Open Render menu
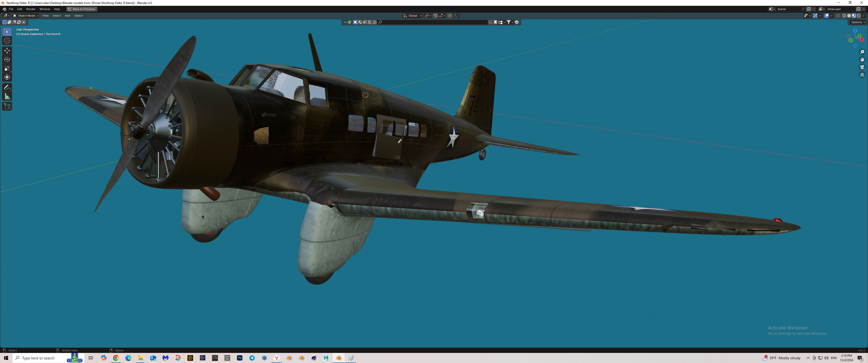This screenshot has width=868, height=363. click(x=31, y=9)
